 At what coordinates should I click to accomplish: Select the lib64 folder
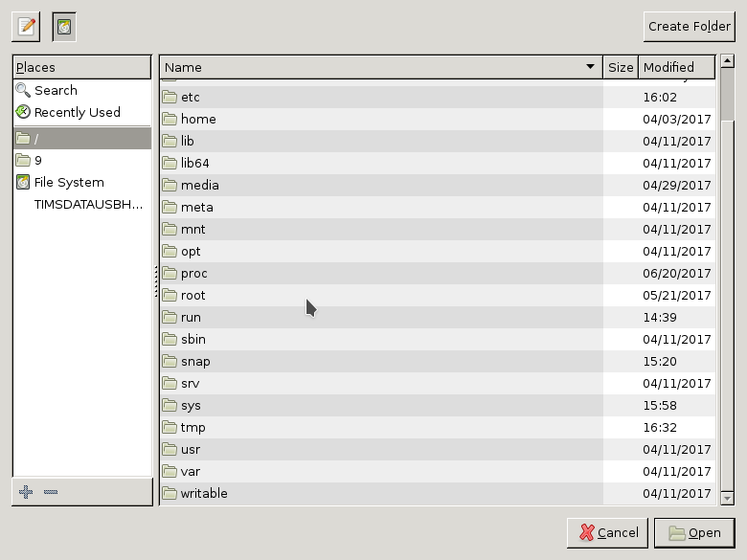[x=438, y=163]
